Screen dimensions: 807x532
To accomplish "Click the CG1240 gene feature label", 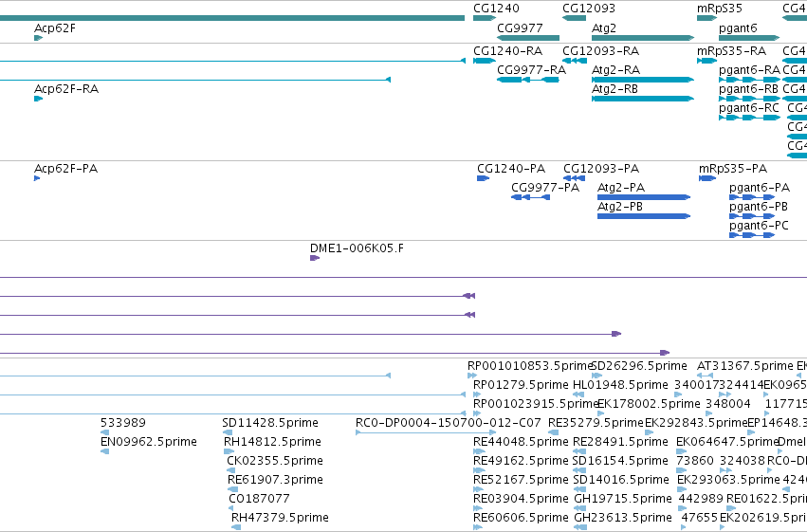I will click(496, 9).
